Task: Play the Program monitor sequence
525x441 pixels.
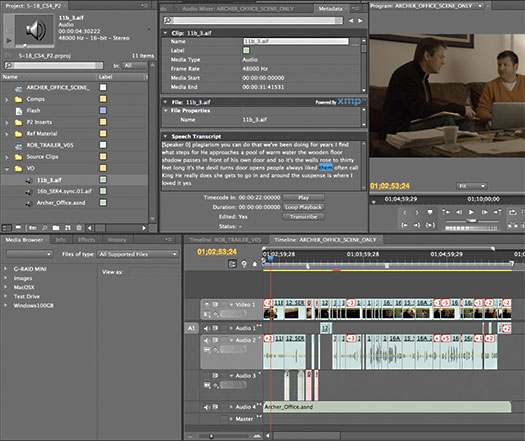Action: coord(471,212)
